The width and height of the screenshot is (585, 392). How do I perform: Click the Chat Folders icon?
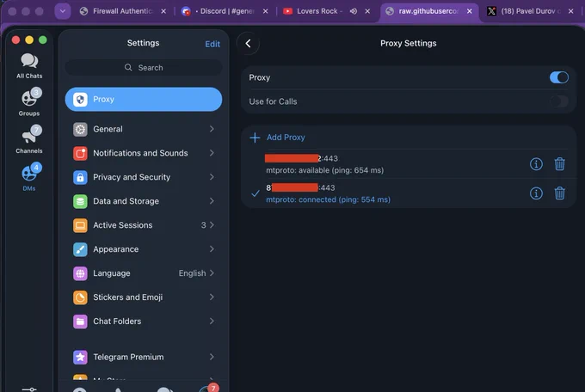coord(80,322)
